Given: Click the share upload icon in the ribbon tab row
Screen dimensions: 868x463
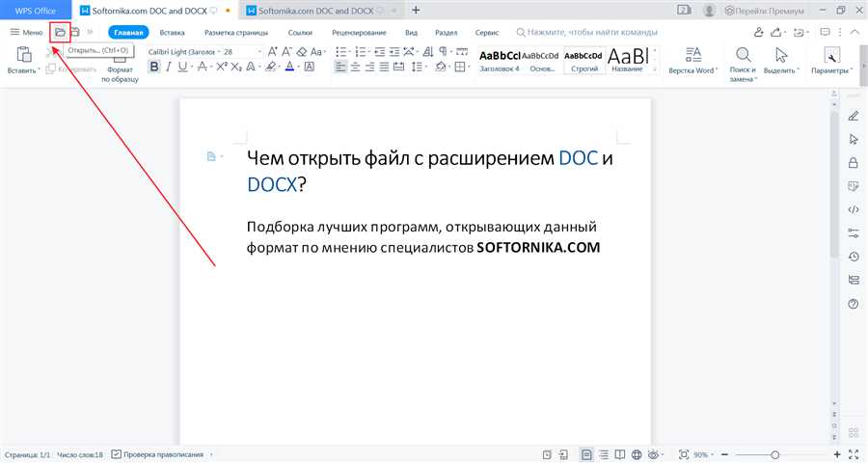Looking at the screenshot, I should click(776, 32).
